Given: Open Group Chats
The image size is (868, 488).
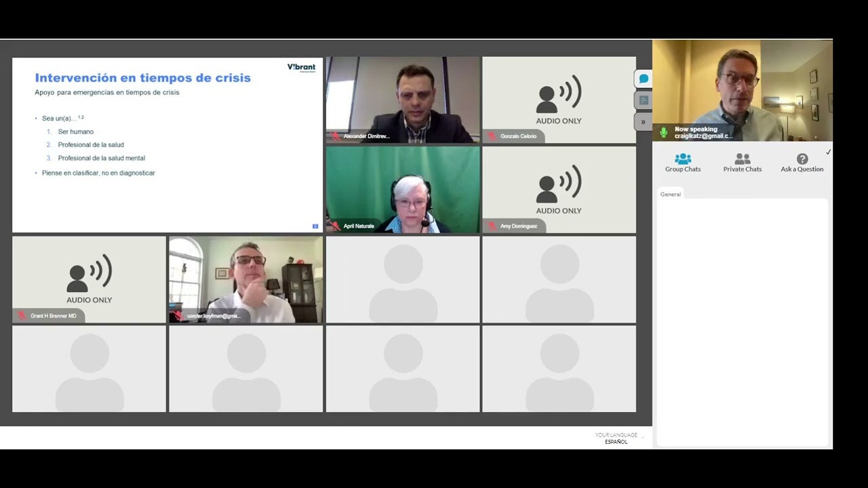Looking at the screenshot, I should (x=683, y=163).
